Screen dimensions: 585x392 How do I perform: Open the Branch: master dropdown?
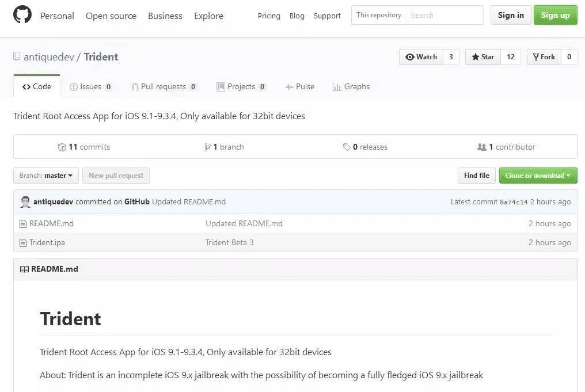[x=46, y=176]
